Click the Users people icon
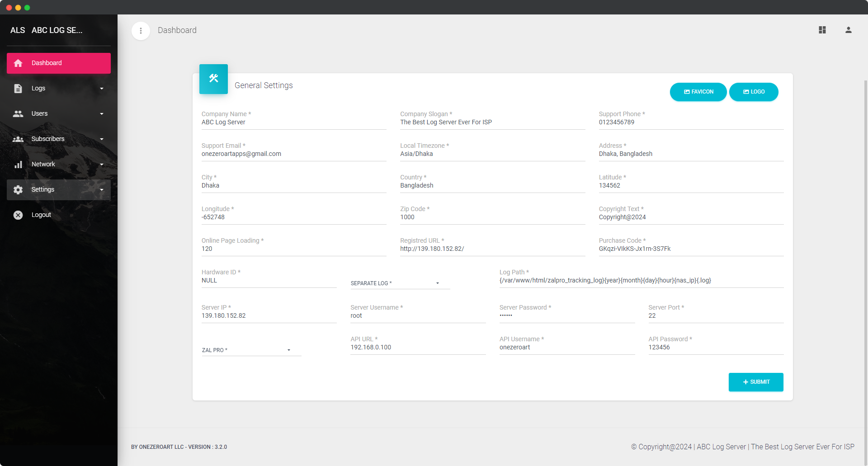The height and width of the screenshot is (466, 868). (18, 114)
